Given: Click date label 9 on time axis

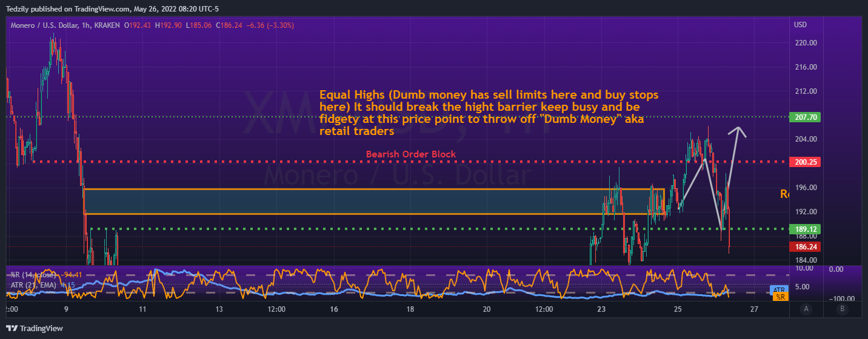Looking at the screenshot, I should point(66,309).
